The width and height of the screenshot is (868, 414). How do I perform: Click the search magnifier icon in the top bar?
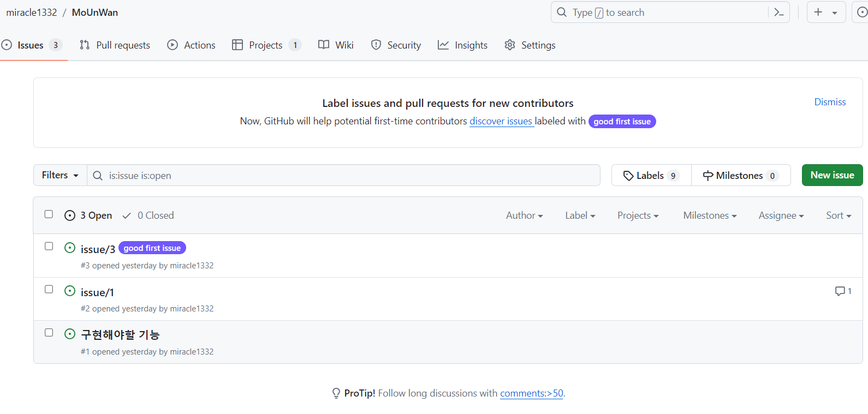tap(562, 12)
